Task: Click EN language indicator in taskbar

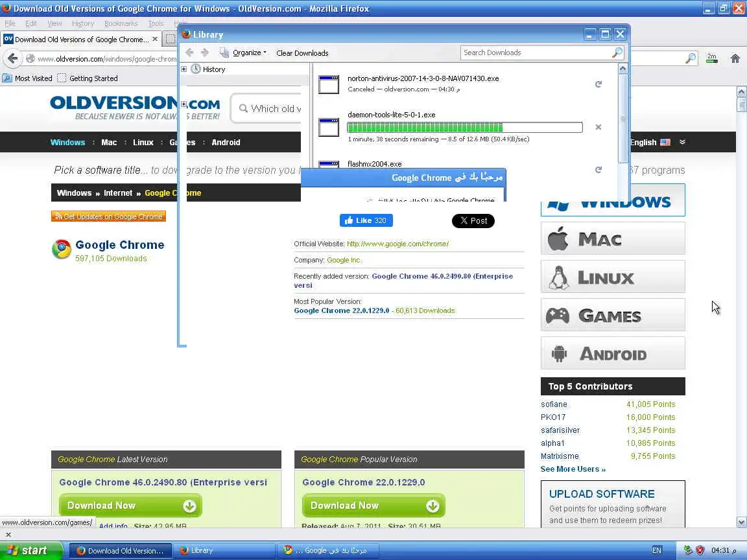Action: click(656, 550)
